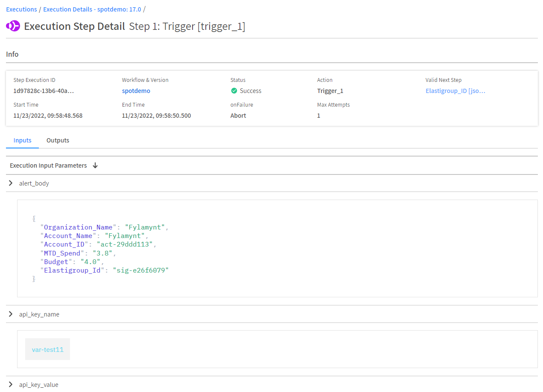
Task: Click the var-test11 value chip
Action: [47, 349]
